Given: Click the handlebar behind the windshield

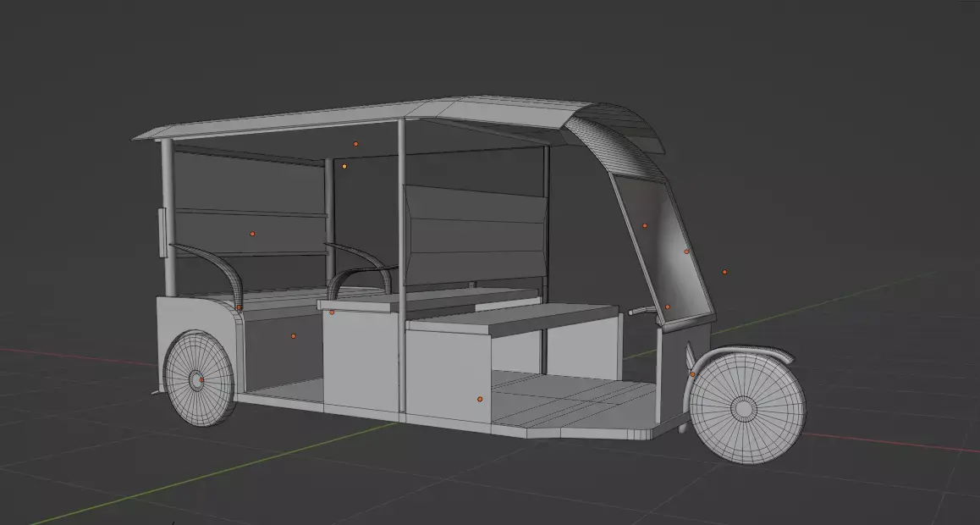Looking at the screenshot, I should pos(641,310).
